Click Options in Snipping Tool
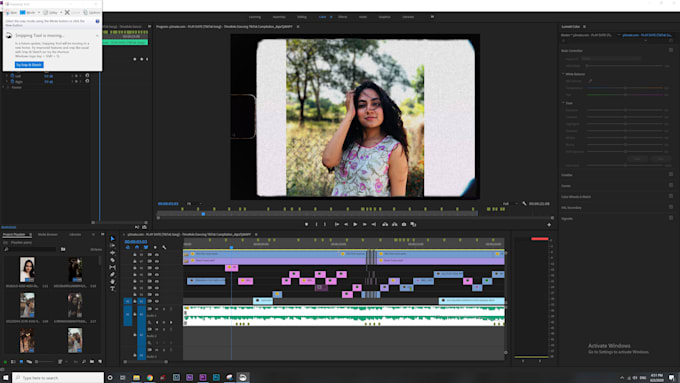The image size is (680, 383). click(92, 13)
